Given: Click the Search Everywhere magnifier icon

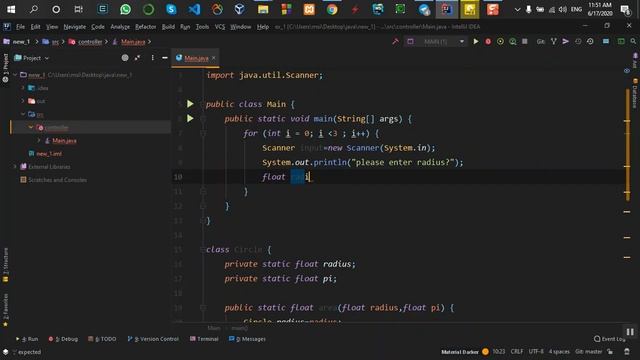Looking at the screenshot, I should [633, 41].
